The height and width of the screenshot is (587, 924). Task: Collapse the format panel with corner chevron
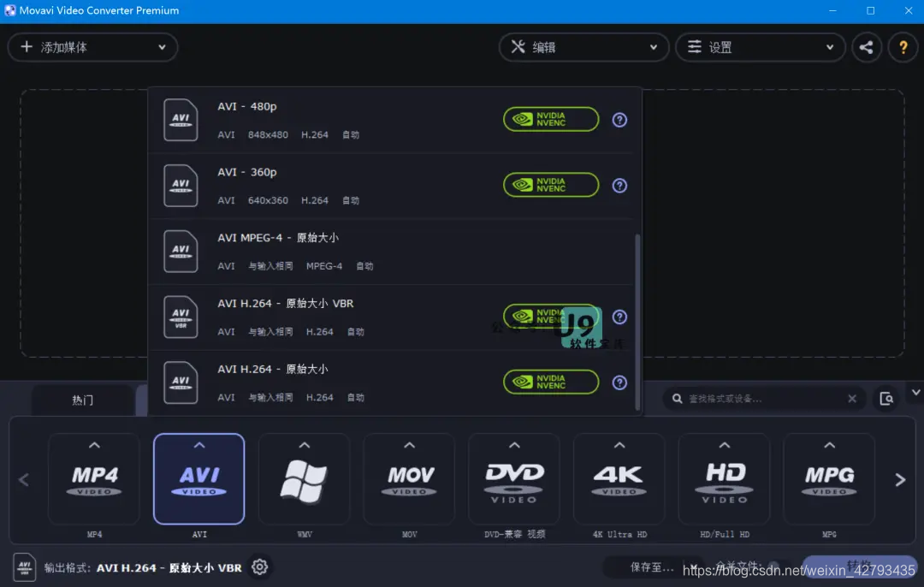click(x=915, y=392)
